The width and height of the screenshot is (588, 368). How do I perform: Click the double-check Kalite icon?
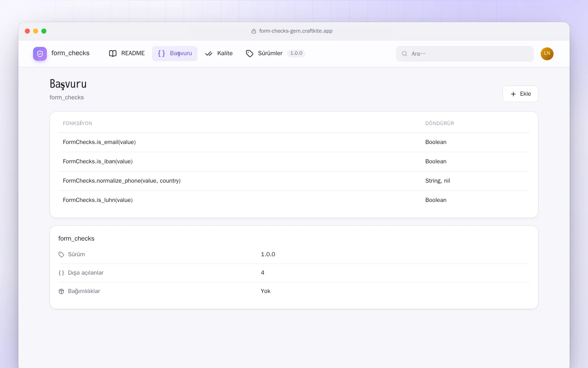pos(209,53)
